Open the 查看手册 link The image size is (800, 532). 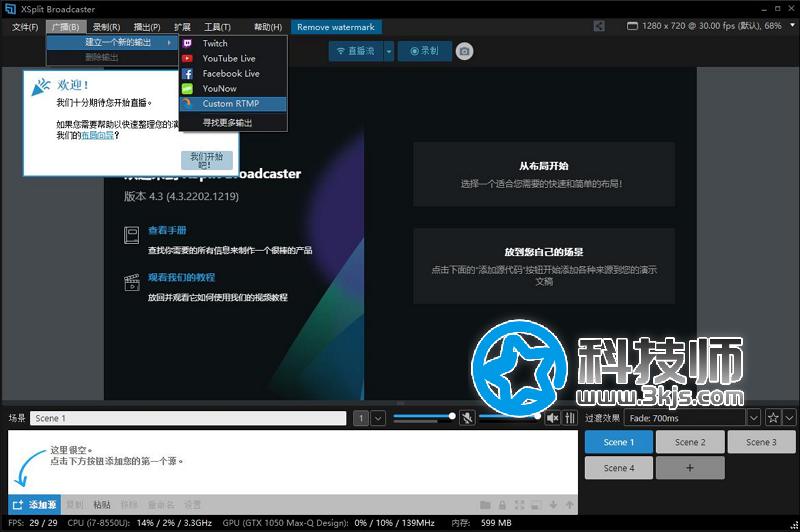click(167, 230)
